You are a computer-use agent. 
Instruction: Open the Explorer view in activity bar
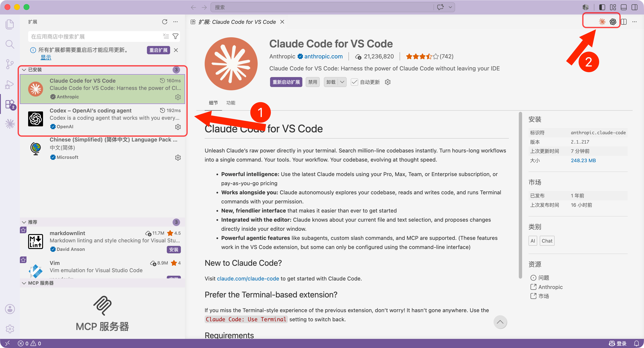click(x=10, y=24)
